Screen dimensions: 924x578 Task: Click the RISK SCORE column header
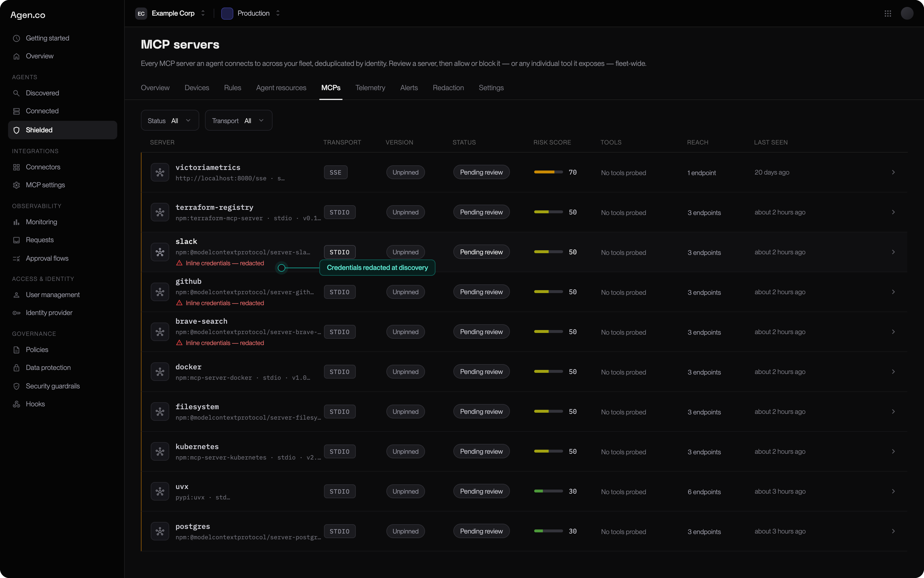552,142
